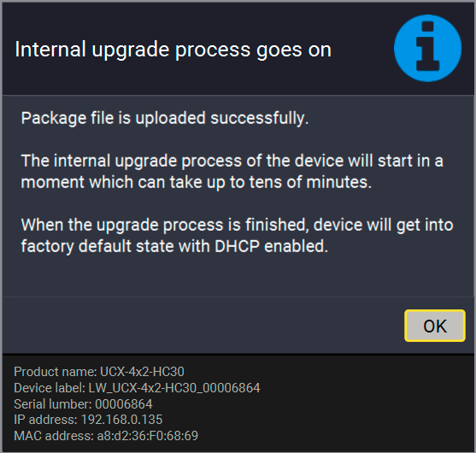
Task: Click the blue information icon
Action: [427, 48]
